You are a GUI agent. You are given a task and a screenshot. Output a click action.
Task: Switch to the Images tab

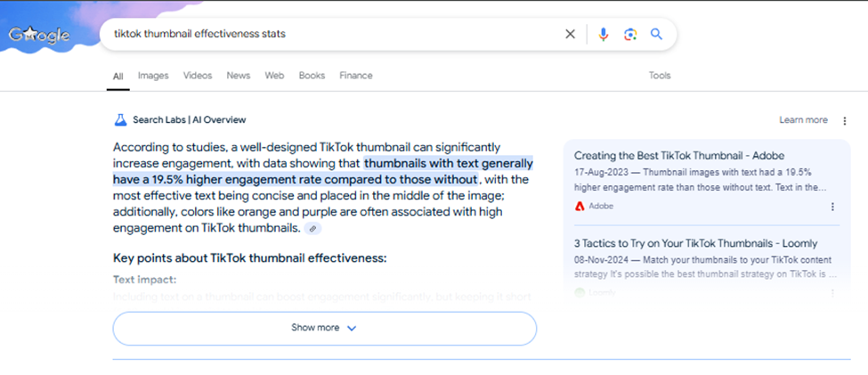[153, 76]
